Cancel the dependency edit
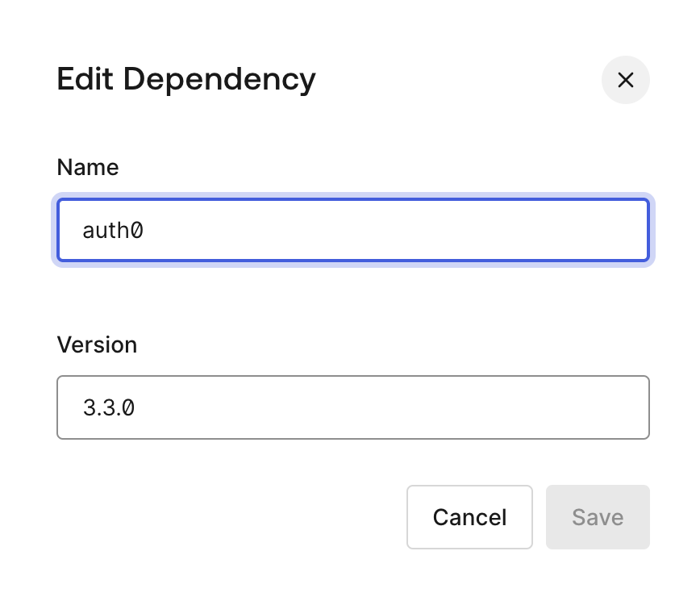Screen dimensions: 700x597 point(469,517)
